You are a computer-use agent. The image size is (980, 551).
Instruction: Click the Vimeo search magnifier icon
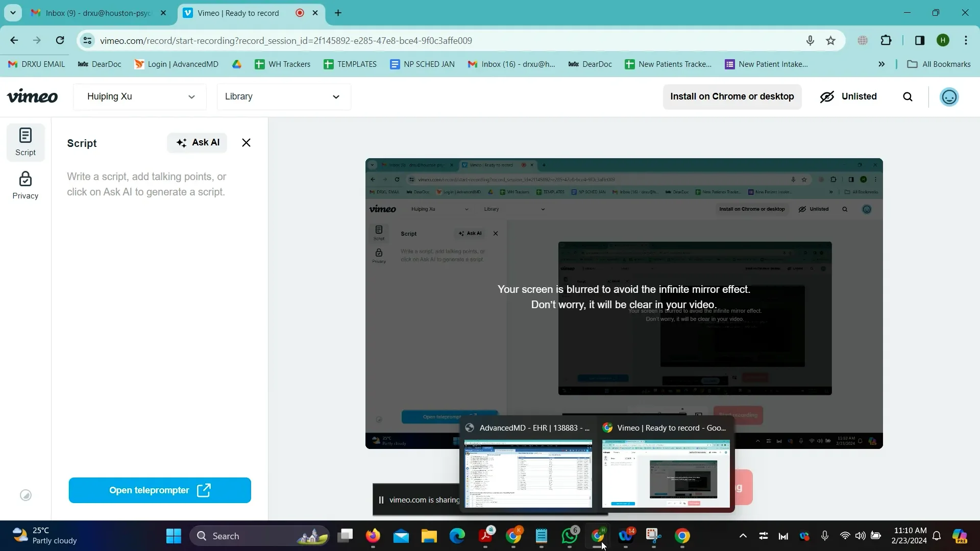908,97
